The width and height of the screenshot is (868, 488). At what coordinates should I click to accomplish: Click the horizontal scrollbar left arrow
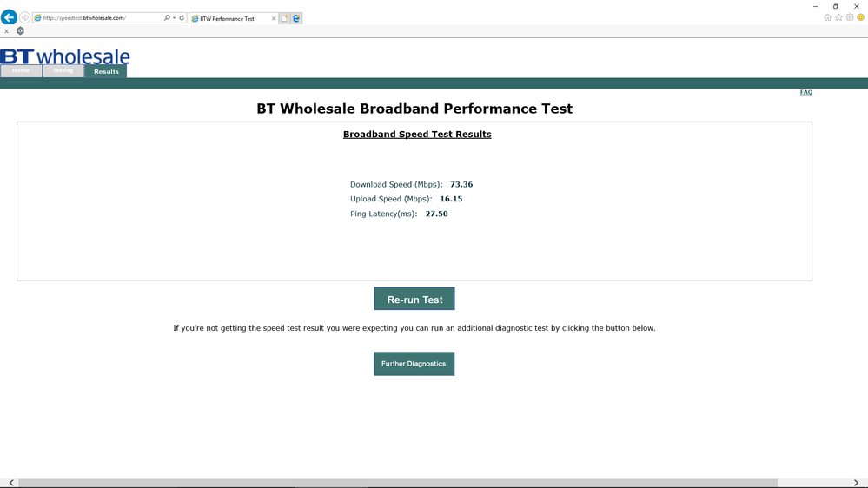[x=11, y=483]
